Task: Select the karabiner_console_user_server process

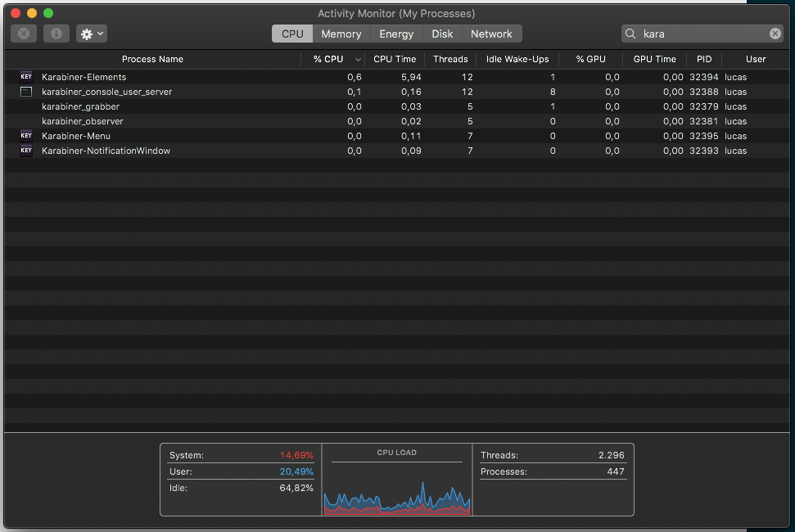Action: pyautogui.click(x=397, y=92)
